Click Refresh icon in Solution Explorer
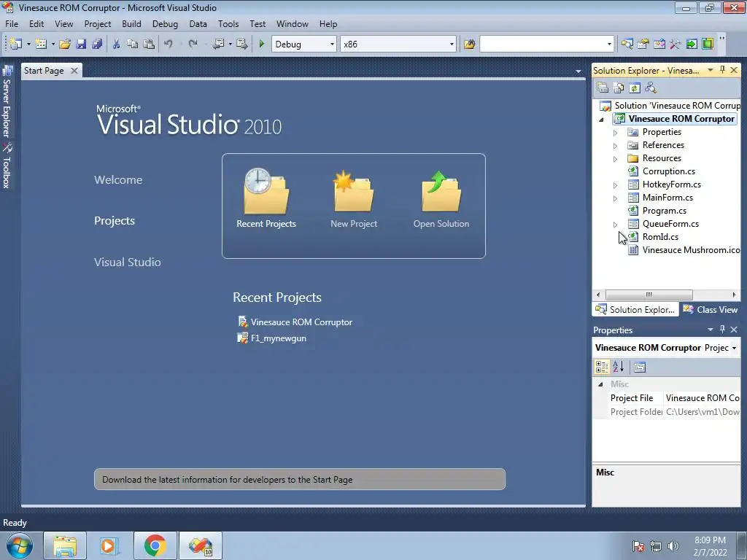The width and height of the screenshot is (747, 560). [635, 87]
